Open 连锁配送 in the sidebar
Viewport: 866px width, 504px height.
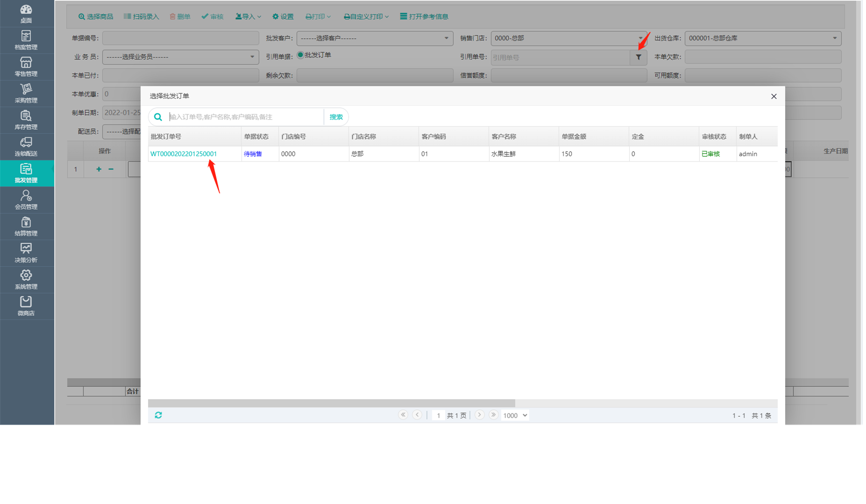(26, 147)
